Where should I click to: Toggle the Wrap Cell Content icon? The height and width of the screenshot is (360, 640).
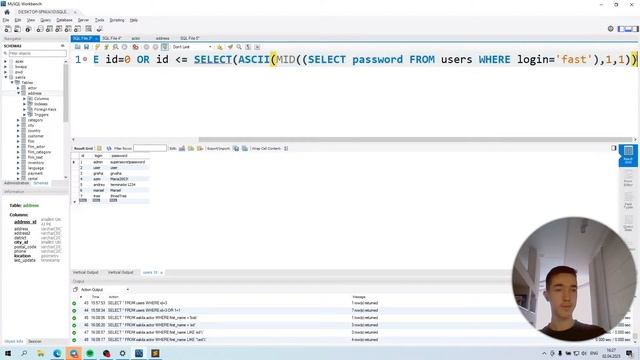pyautogui.click(x=286, y=148)
